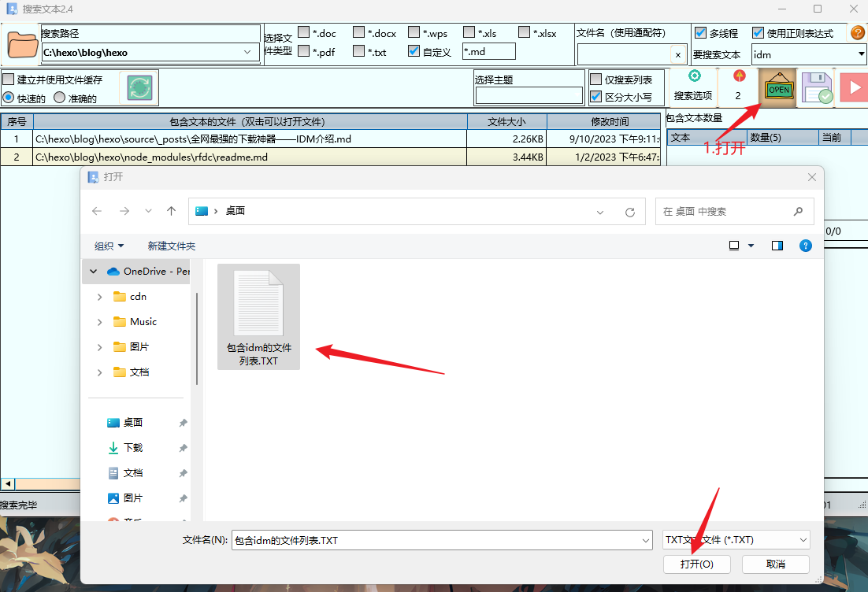Click the up-directory arrow in the dialog
The image size is (868, 592).
point(171,211)
